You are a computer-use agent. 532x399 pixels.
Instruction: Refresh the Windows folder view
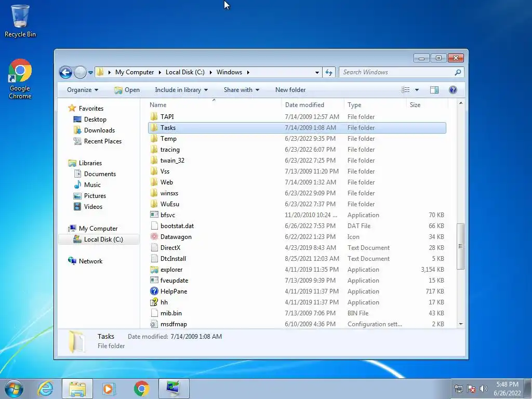pyautogui.click(x=329, y=72)
